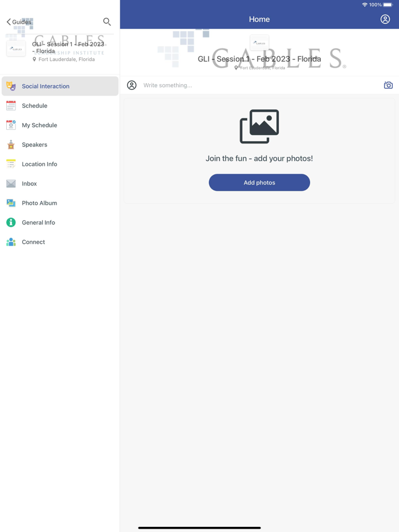The image size is (399, 532).
Task: Open Photo Album menu label
Action: [39, 203]
